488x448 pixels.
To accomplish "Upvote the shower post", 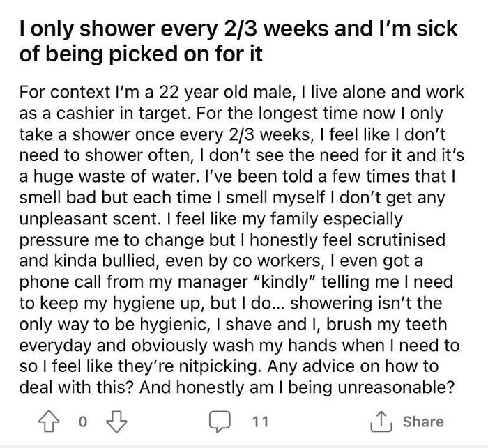I will click(49, 422).
